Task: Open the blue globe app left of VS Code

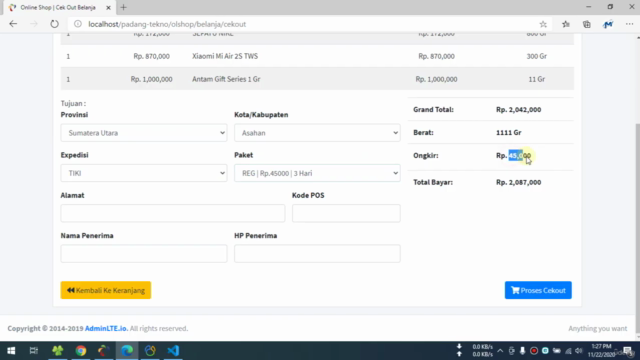Action: [x=150, y=351]
